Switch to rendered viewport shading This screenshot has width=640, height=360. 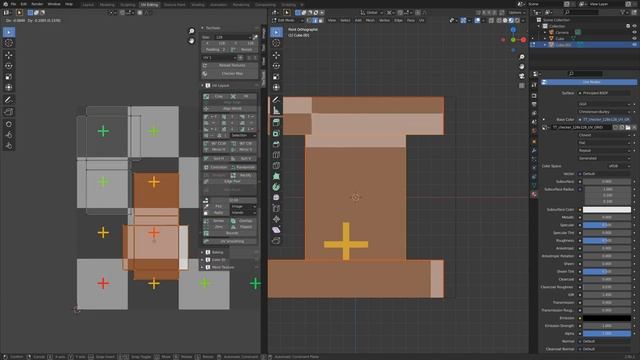(517, 20)
